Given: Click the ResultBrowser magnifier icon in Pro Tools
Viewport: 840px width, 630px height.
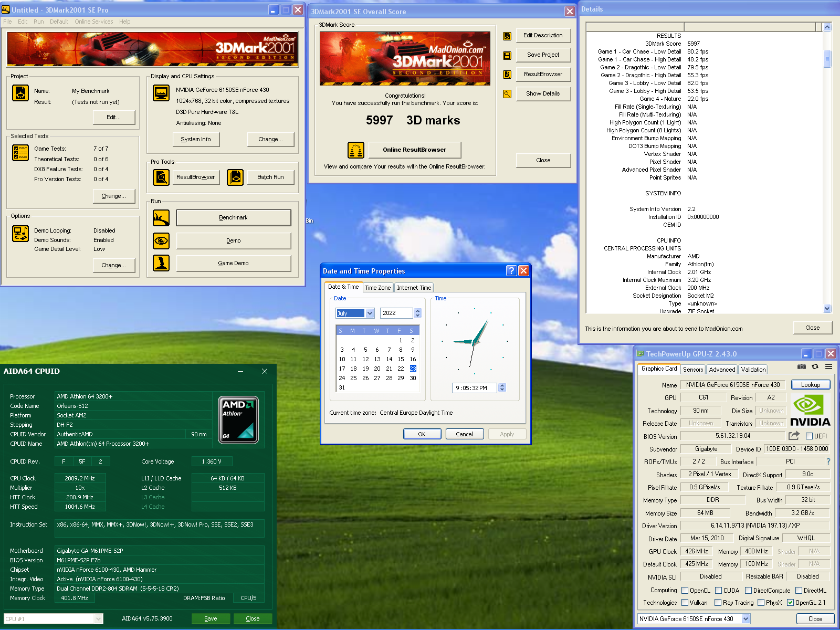Looking at the screenshot, I should point(161,177).
